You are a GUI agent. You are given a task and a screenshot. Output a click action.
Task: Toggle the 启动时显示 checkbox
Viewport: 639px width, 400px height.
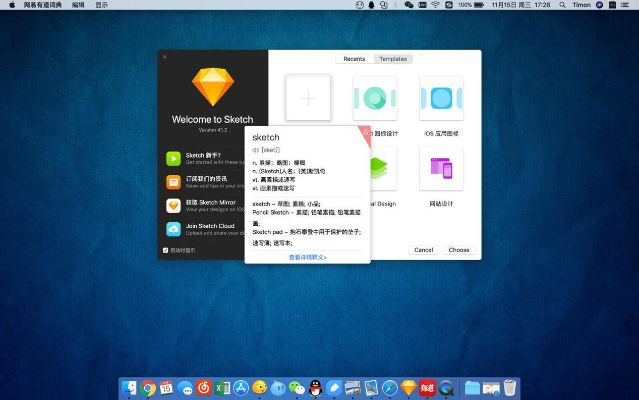pos(165,251)
